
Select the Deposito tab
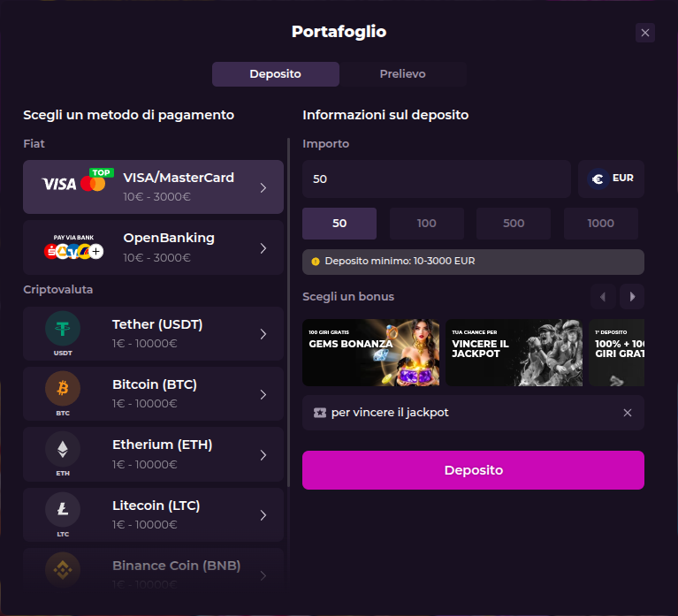tap(275, 74)
